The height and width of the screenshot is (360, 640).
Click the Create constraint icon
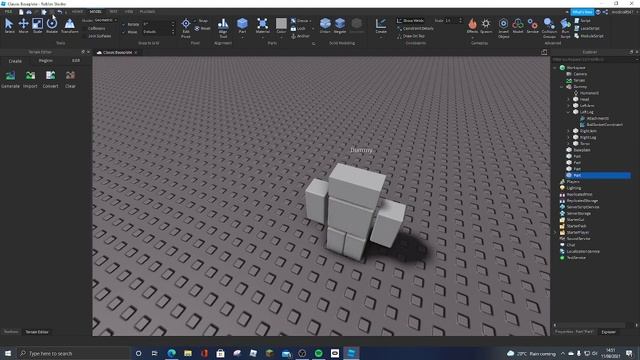click(x=381, y=25)
